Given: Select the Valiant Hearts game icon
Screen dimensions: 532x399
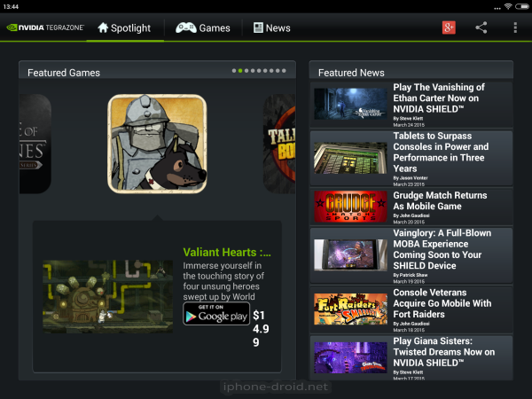Looking at the screenshot, I should point(157,144).
